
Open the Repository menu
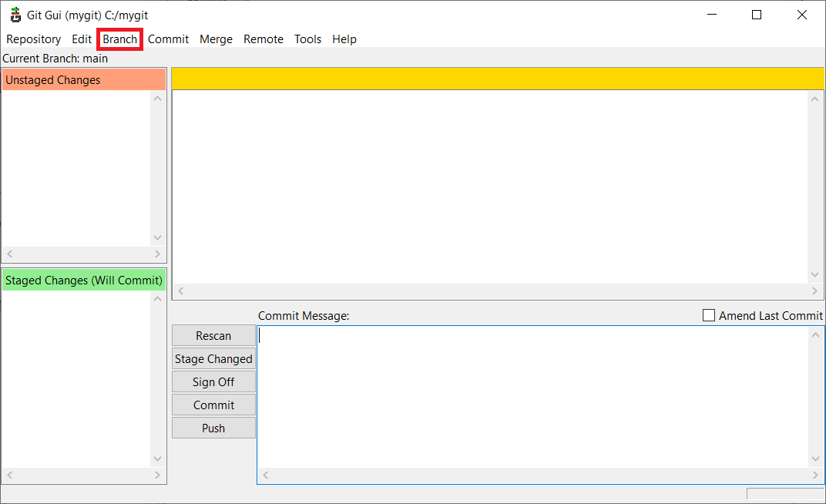point(33,39)
